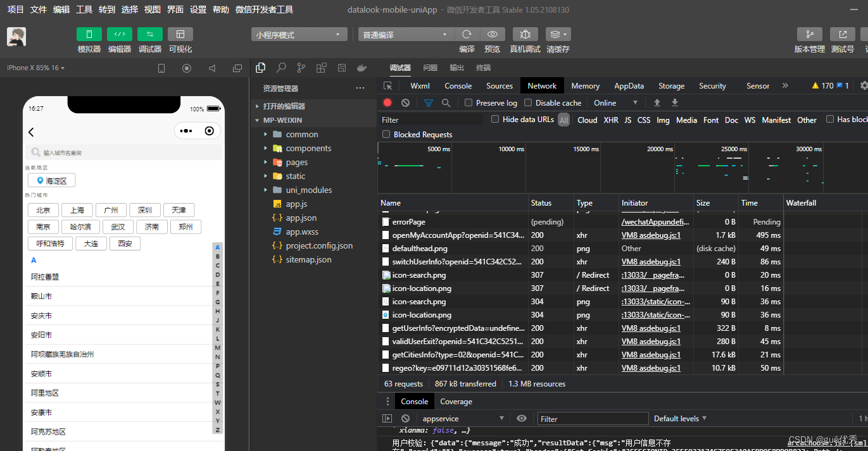Click the 海淀区 location button in simulator

point(51,180)
